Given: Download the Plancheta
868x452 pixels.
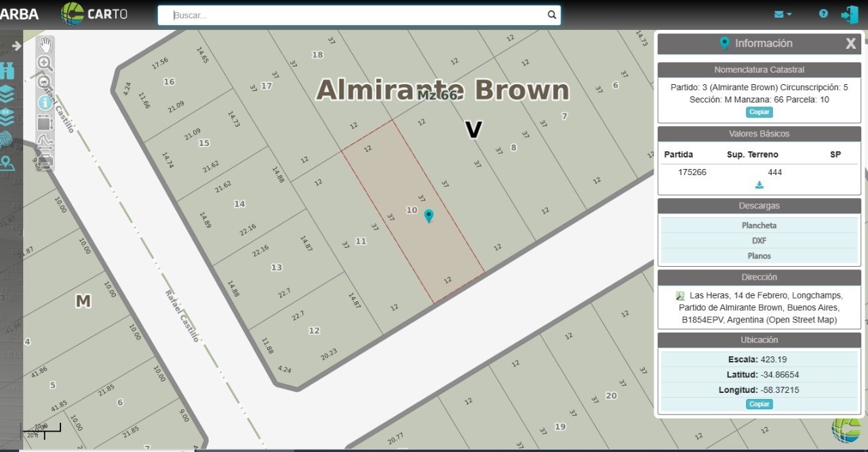Looking at the screenshot, I should [759, 225].
